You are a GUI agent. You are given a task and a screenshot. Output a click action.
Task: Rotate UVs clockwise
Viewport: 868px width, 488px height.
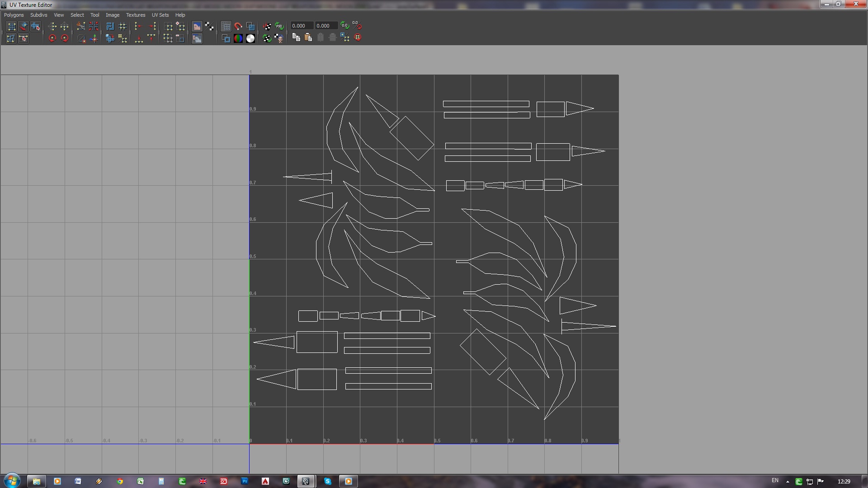(65, 38)
